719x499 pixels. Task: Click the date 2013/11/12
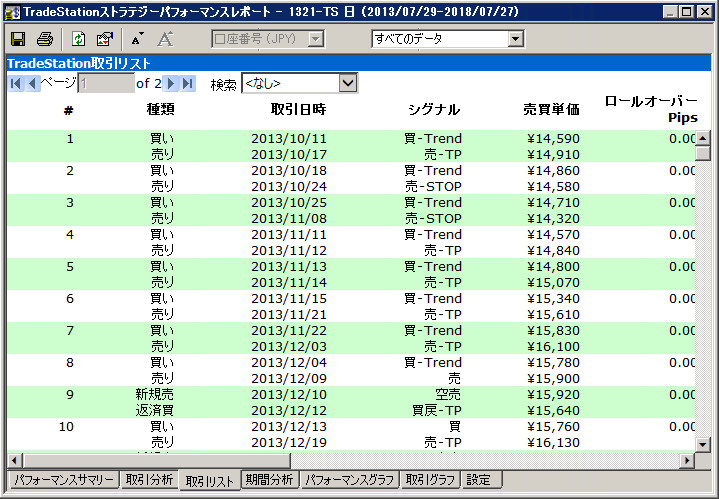(289, 251)
